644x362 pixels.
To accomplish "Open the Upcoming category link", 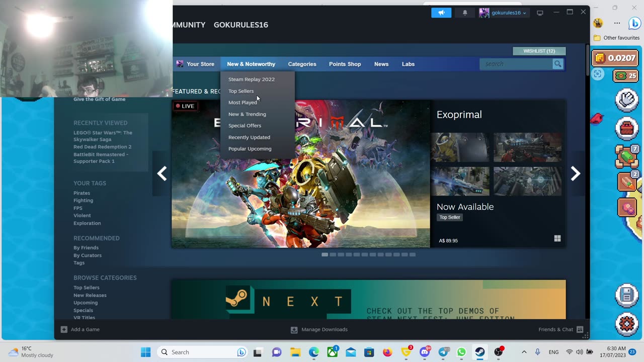I will tap(86, 303).
